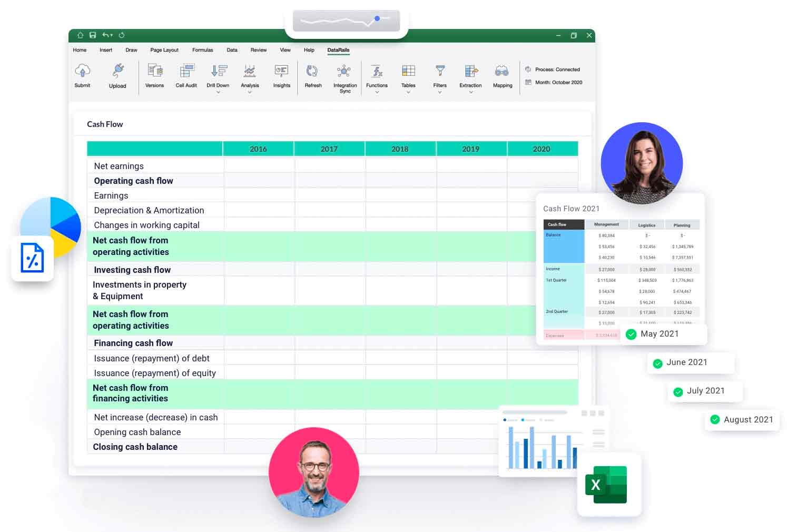Open the Functions fx icon
The height and width of the screenshot is (532, 787).
coord(377,71)
